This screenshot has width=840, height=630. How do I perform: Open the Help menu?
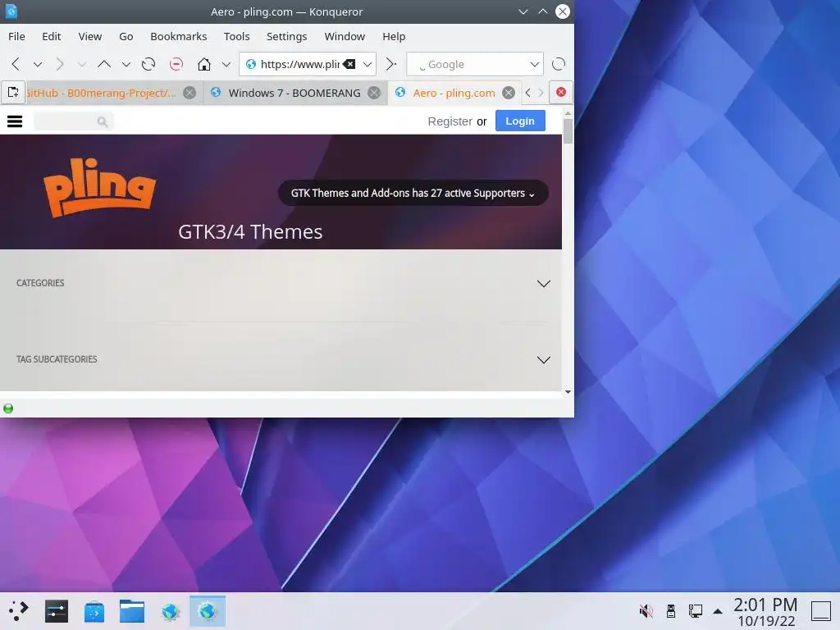(x=394, y=36)
